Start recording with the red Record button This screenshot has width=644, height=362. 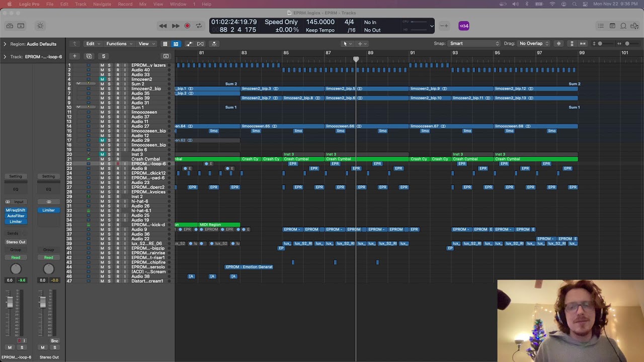click(x=187, y=26)
